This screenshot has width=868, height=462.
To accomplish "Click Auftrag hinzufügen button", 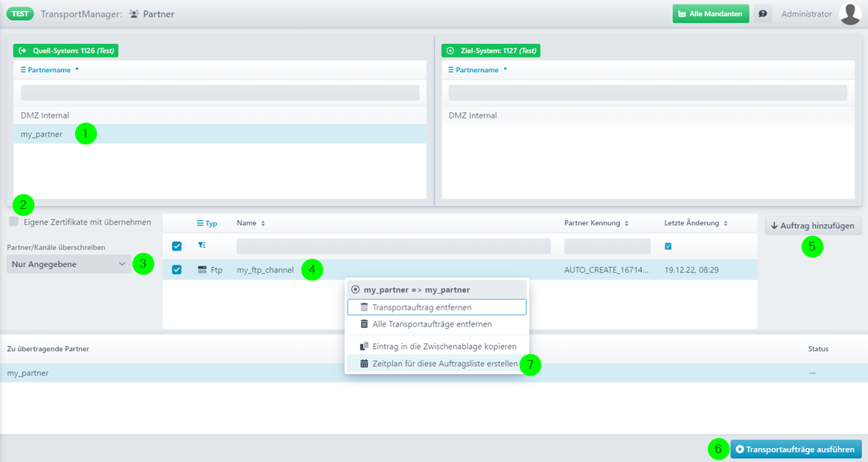I will (813, 225).
